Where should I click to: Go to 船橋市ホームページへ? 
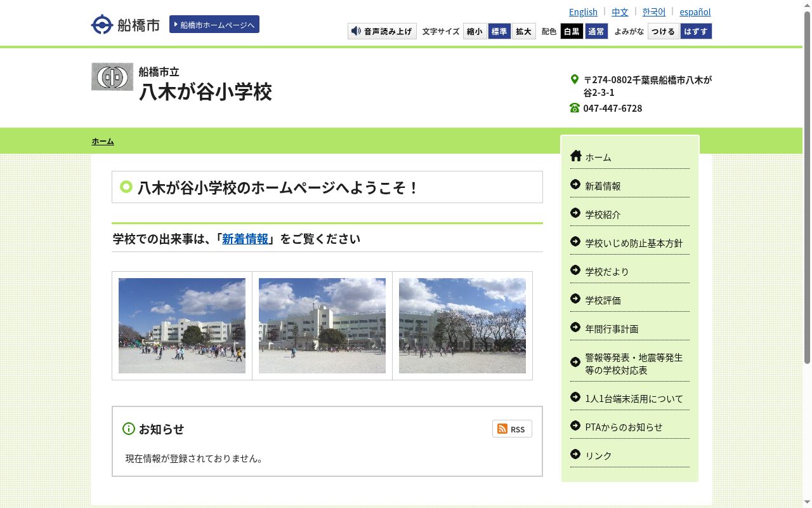point(214,24)
